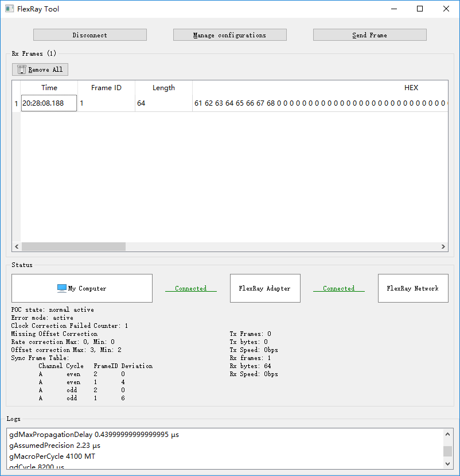
Task: Click the right arrow of the horizontal scrollbar
Action: pos(443,246)
